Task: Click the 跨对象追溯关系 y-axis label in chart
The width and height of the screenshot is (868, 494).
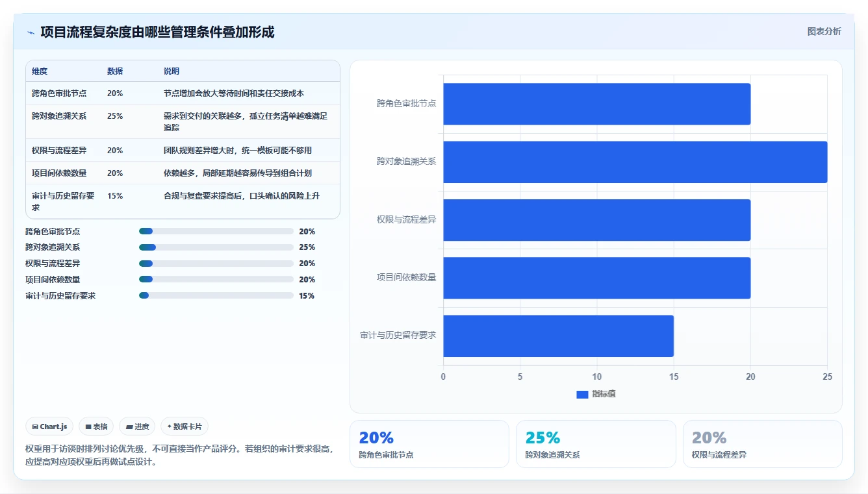Action: coord(406,162)
